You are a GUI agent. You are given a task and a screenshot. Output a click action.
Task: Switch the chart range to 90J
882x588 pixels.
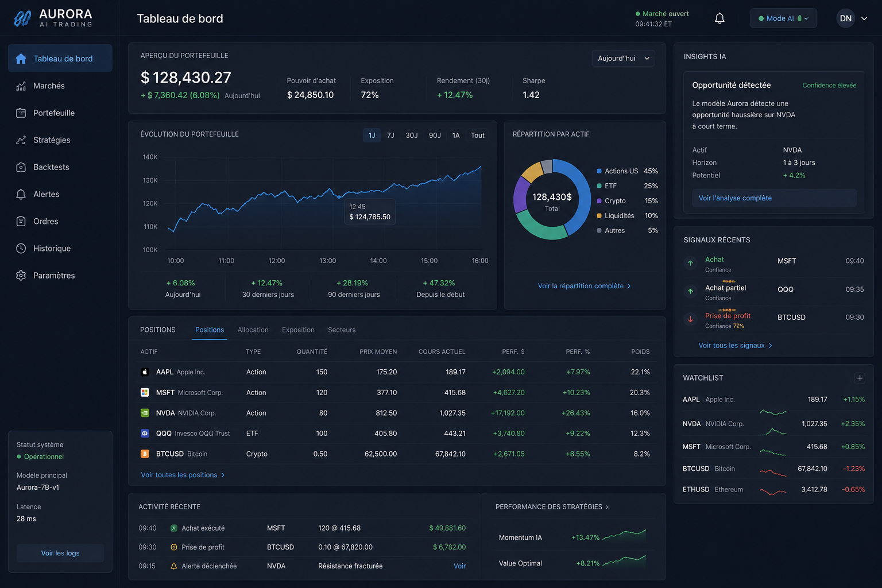click(435, 136)
